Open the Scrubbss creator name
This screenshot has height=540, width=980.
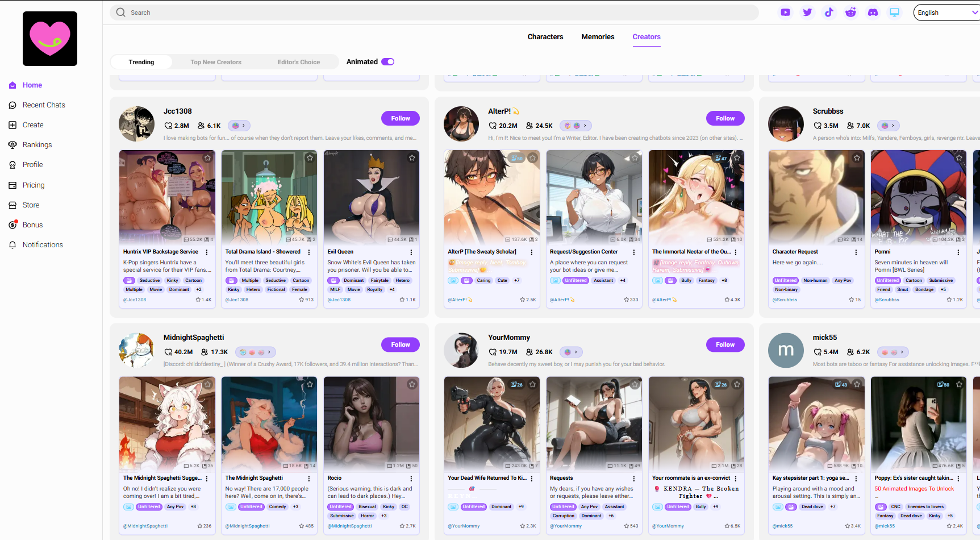pos(828,111)
